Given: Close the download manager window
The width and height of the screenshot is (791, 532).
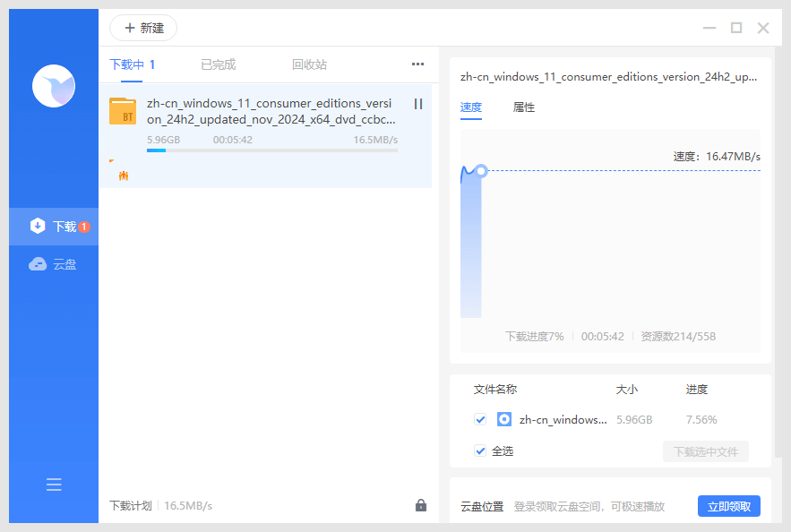Looking at the screenshot, I should (763, 28).
